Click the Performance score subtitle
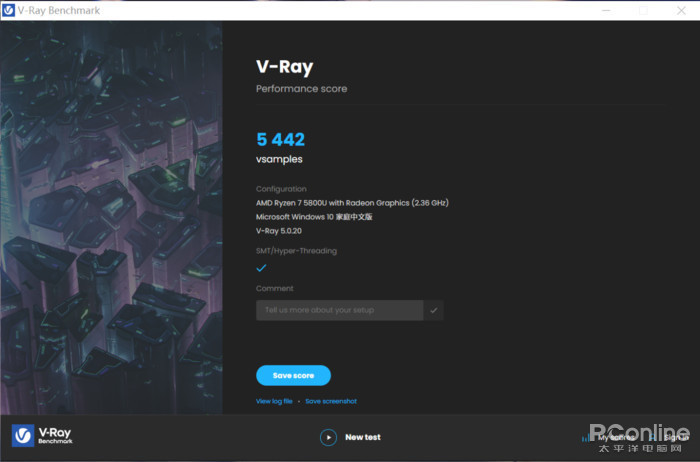 pyautogui.click(x=301, y=89)
